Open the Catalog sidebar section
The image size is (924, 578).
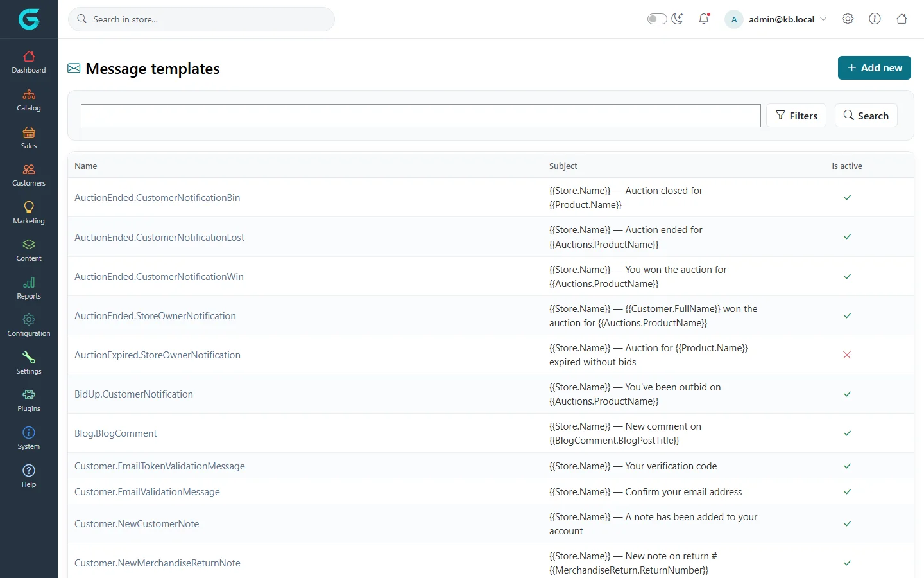click(29, 100)
